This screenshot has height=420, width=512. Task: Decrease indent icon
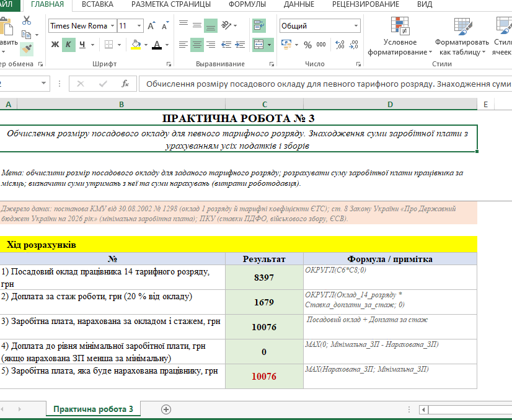(x=226, y=45)
